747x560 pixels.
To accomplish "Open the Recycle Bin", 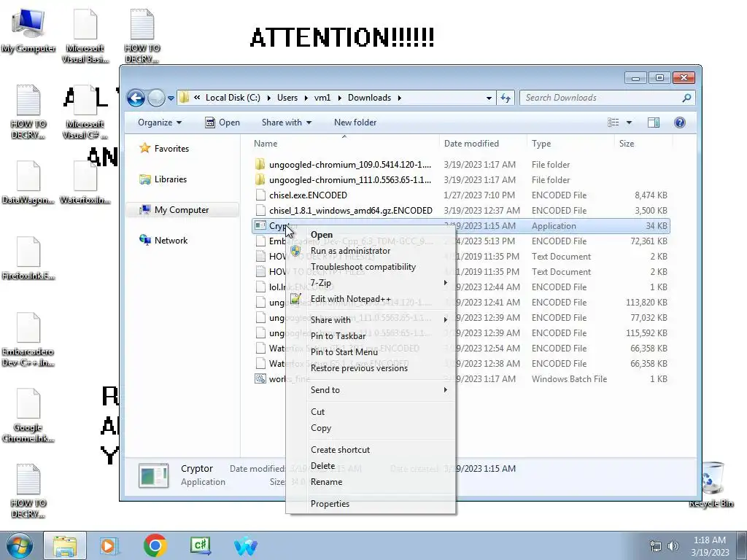I will click(711, 484).
